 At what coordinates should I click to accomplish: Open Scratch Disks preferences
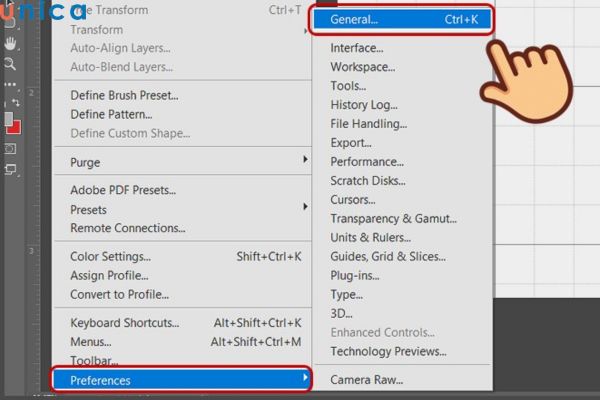tap(402, 181)
